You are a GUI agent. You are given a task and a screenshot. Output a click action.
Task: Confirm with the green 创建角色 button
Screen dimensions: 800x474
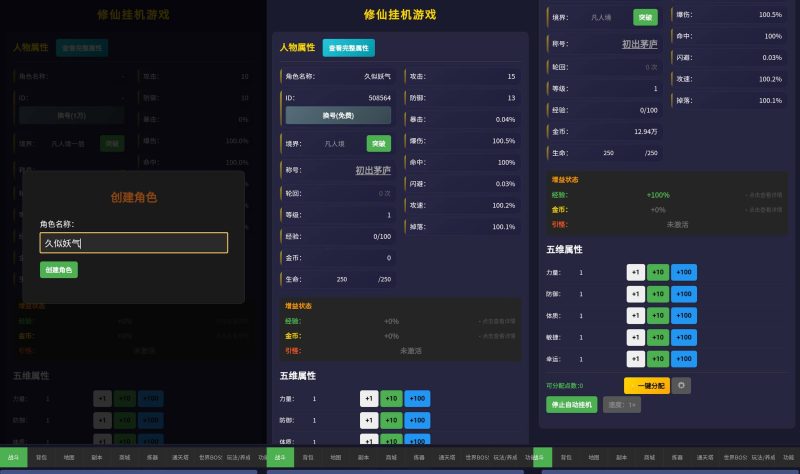pyautogui.click(x=59, y=269)
